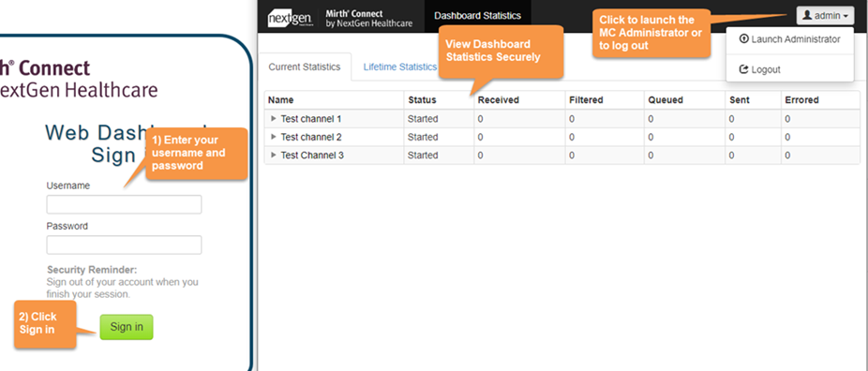Select Test channel 2 name text

click(x=311, y=137)
